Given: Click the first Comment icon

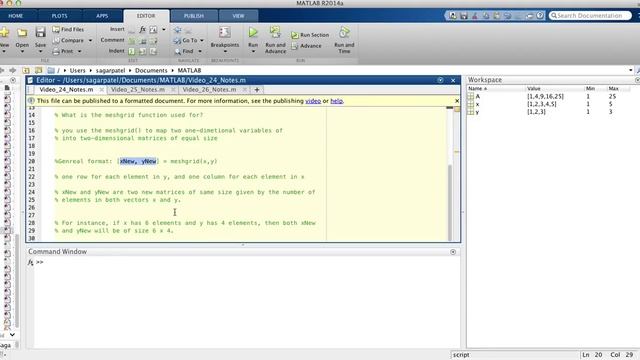Looking at the screenshot, I should click(132, 41).
